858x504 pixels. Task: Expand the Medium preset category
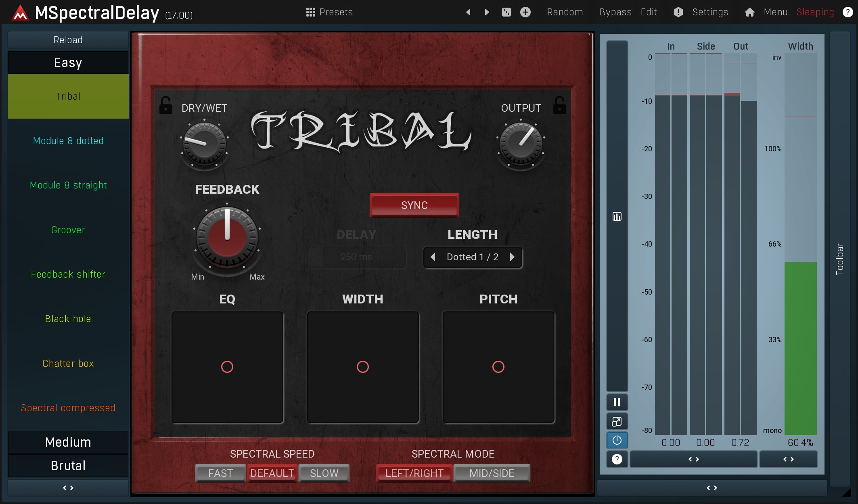(68, 442)
